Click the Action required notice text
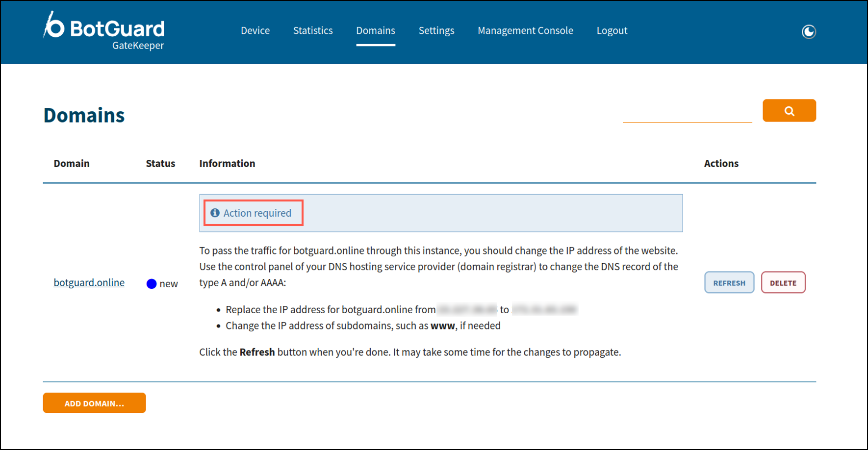This screenshot has width=868, height=450. click(x=257, y=213)
